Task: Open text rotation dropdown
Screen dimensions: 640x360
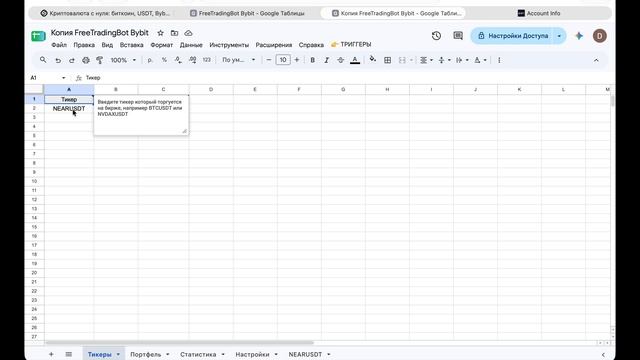Action: (480, 60)
